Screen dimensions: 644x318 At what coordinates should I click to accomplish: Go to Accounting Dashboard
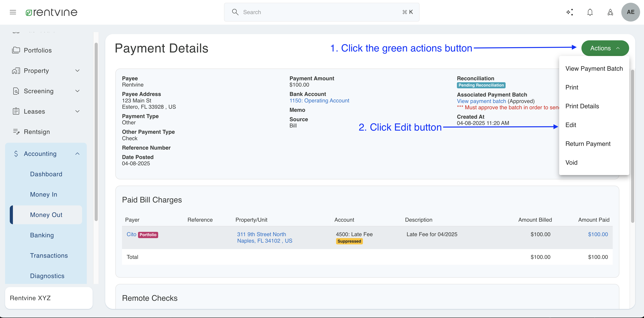point(46,174)
